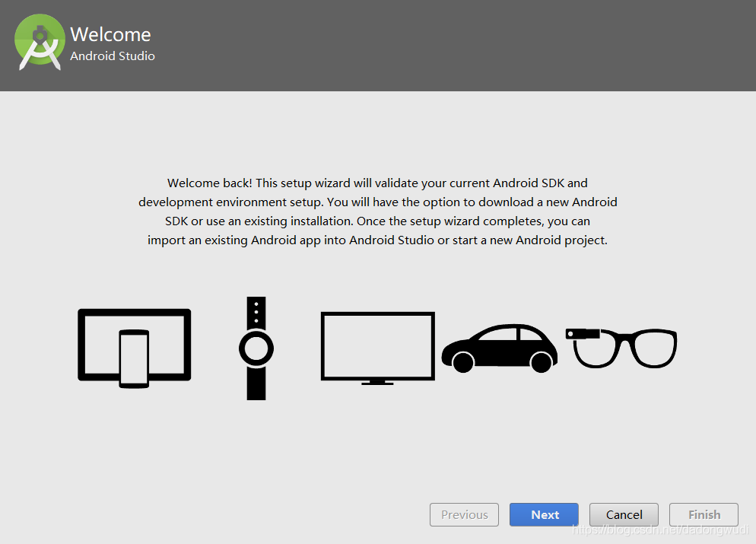756x544 pixels.
Task: Click the Glass eyewear icon
Action: pos(621,348)
